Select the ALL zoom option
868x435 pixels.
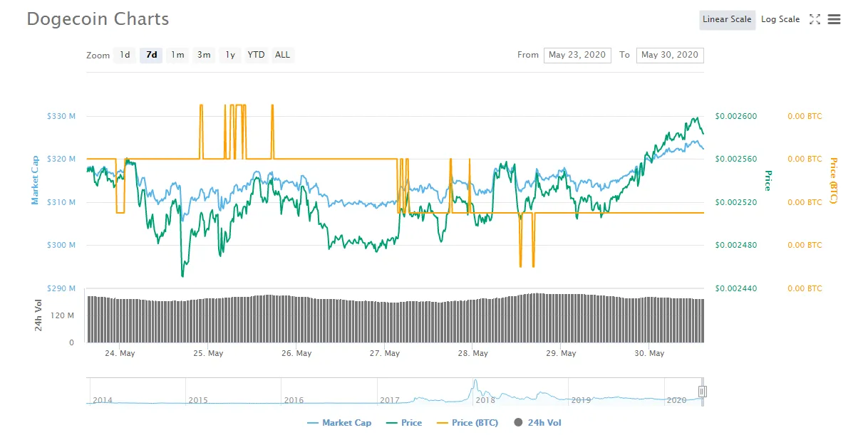[283, 55]
